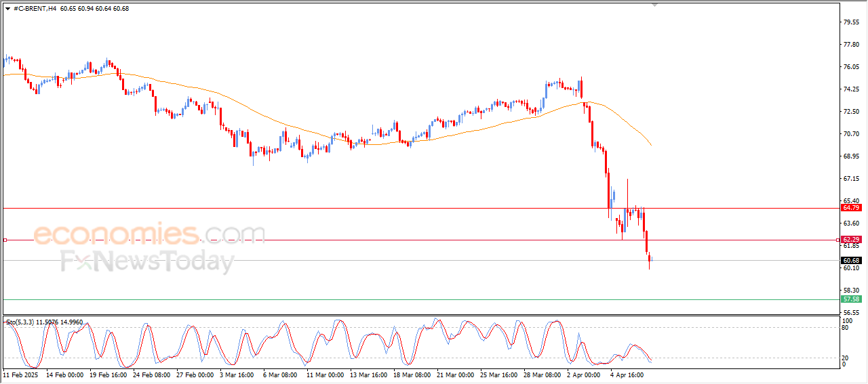Image resolution: width=868 pixels, height=384 pixels.
Task: Click the stochastic level 80 scale label
Action: point(846,328)
